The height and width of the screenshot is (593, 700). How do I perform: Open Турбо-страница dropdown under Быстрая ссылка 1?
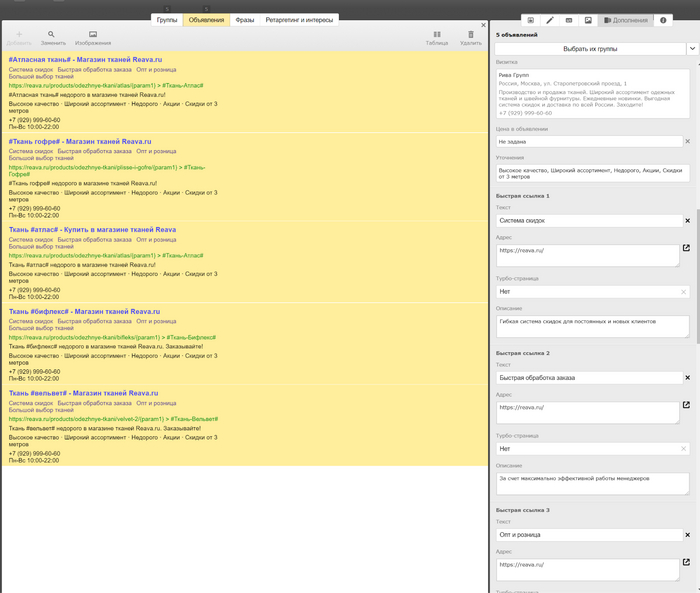tap(592, 292)
